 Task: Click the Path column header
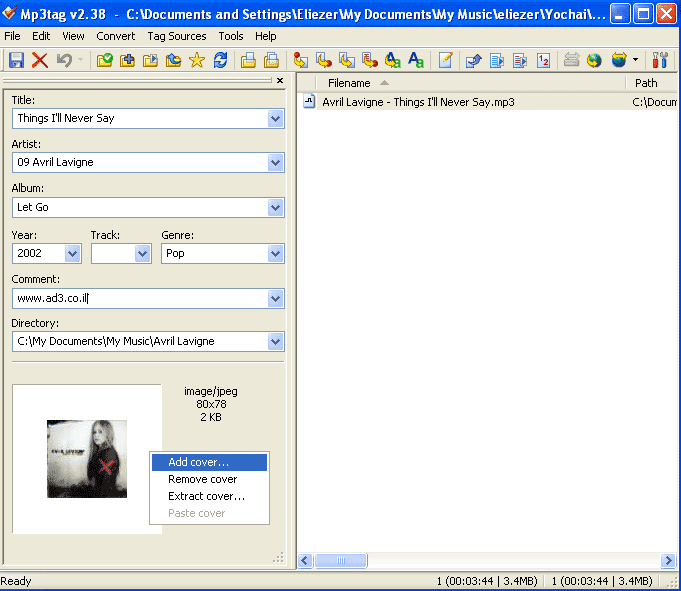point(646,83)
